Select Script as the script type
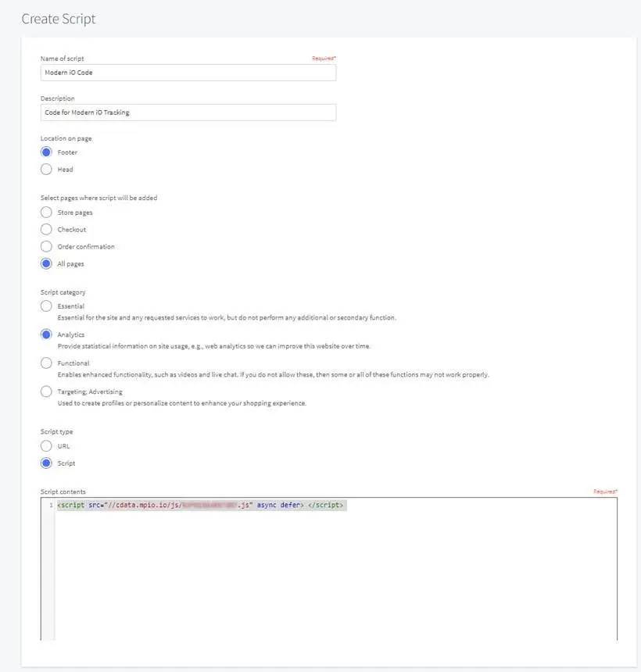The image size is (641, 672). 46,463
